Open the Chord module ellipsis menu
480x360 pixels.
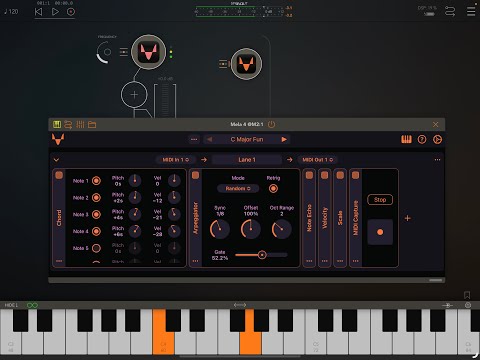pyautogui.click(x=59, y=261)
